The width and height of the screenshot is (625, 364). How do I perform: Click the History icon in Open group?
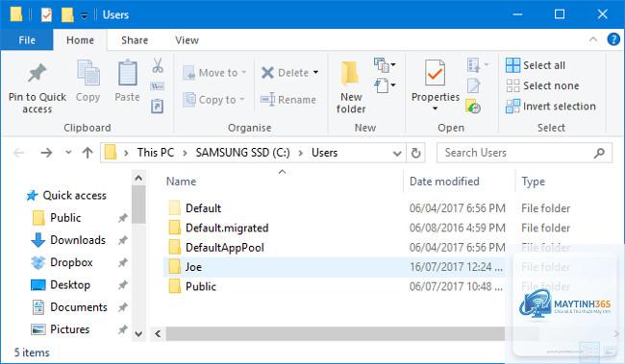pyautogui.click(x=473, y=107)
